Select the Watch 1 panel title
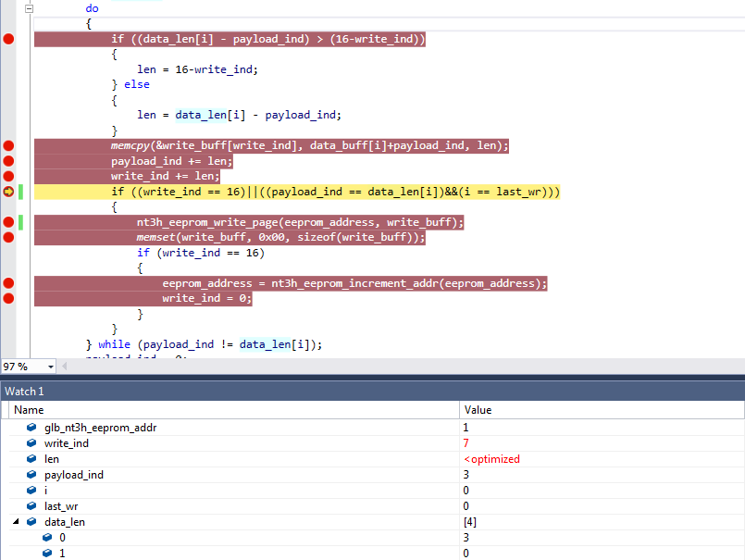The image size is (745, 560). tap(24, 392)
